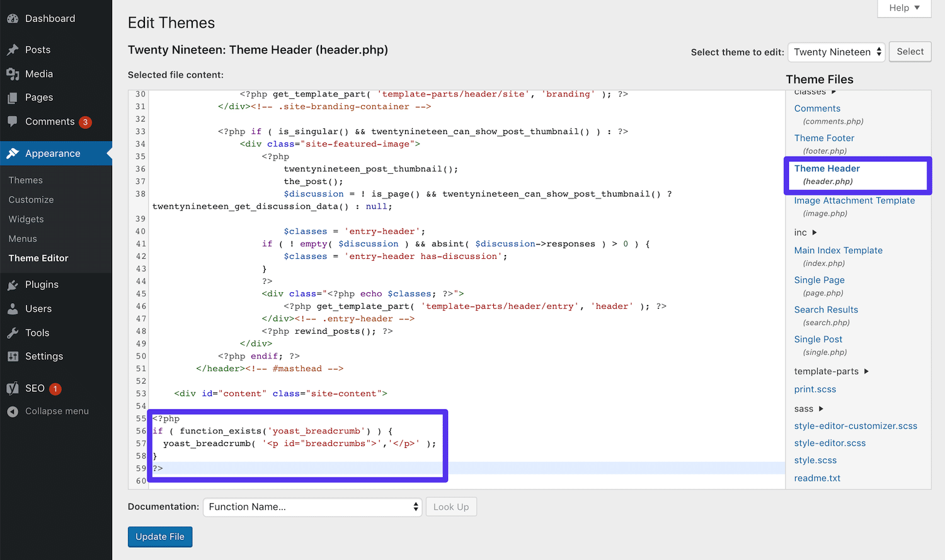
Task: Open the Media library camera icon
Action: click(13, 74)
